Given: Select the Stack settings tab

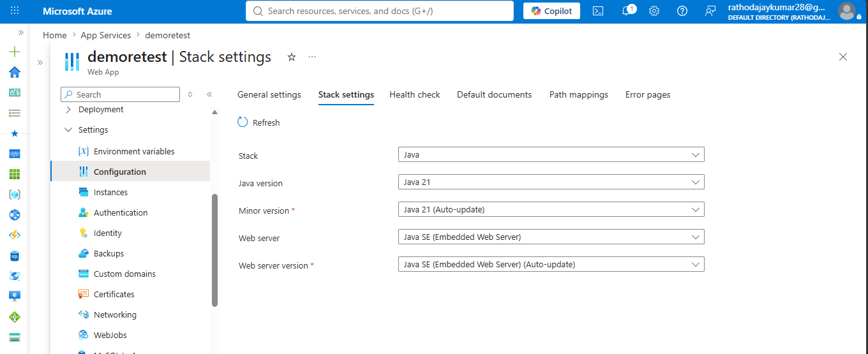Looking at the screenshot, I should [346, 94].
